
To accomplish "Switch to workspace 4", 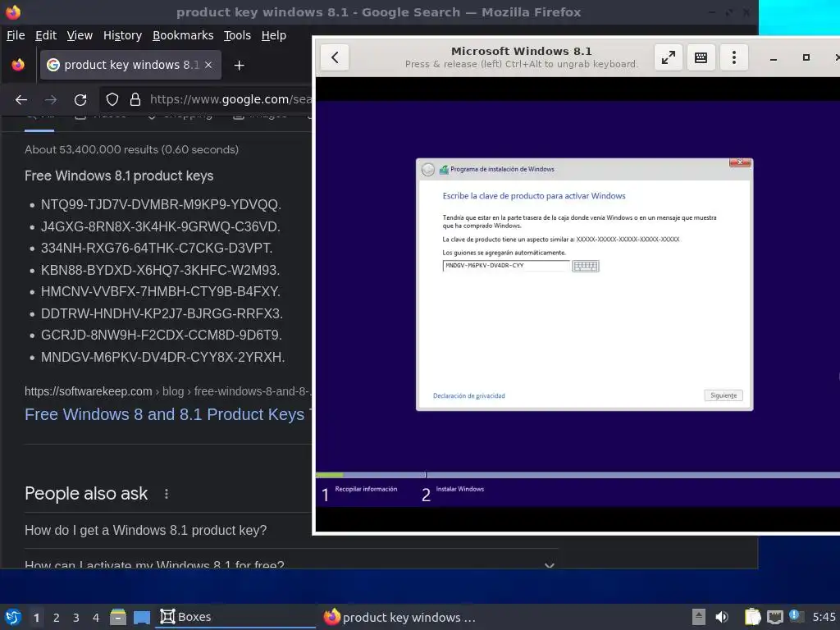I will pyautogui.click(x=96, y=618).
